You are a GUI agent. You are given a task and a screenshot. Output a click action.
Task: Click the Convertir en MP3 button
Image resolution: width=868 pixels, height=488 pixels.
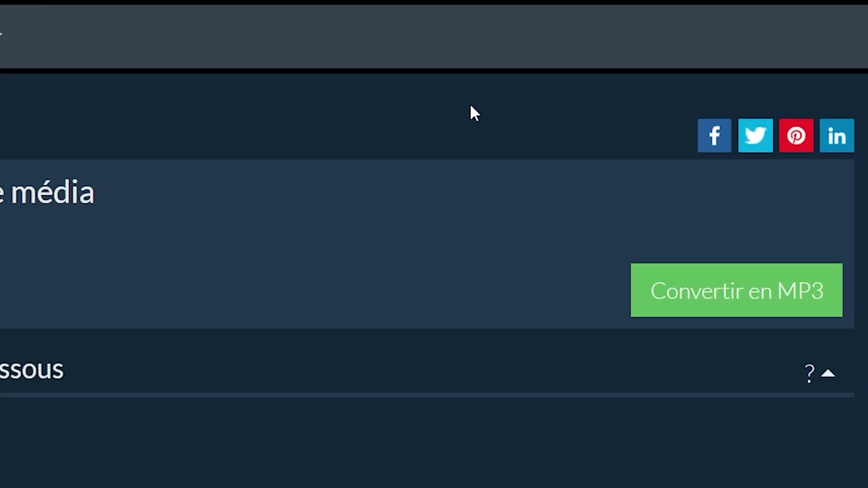(x=736, y=290)
